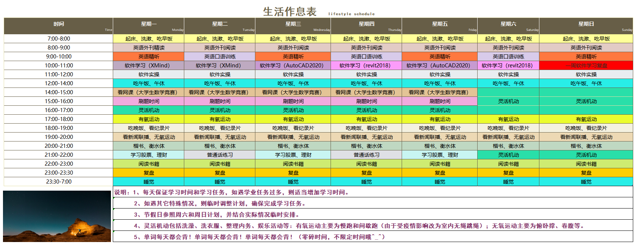Click the "23:00-23:30" time cell
The image size is (644, 245).
pyautogui.click(x=58, y=173)
